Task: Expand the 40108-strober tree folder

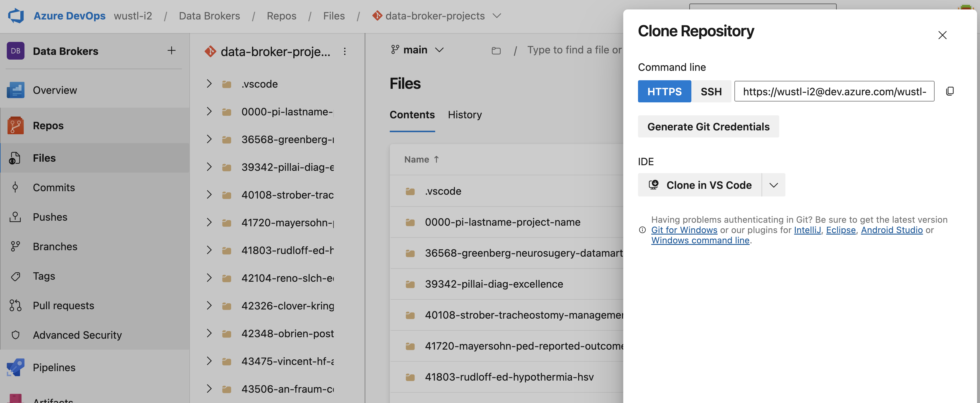Action: pos(209,194)
